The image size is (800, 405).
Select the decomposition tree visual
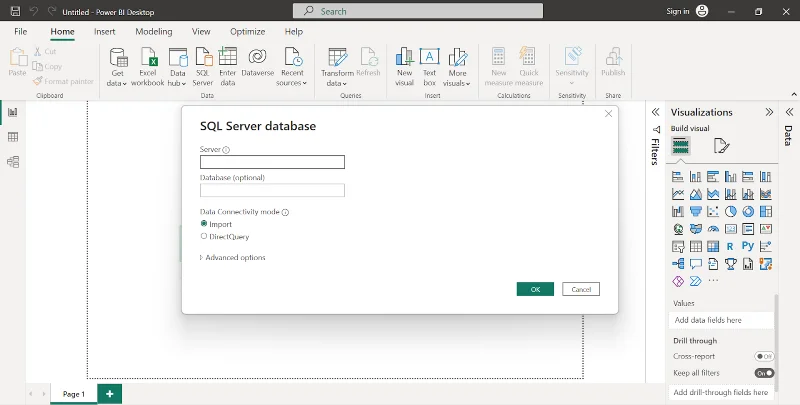coord(678,264)
